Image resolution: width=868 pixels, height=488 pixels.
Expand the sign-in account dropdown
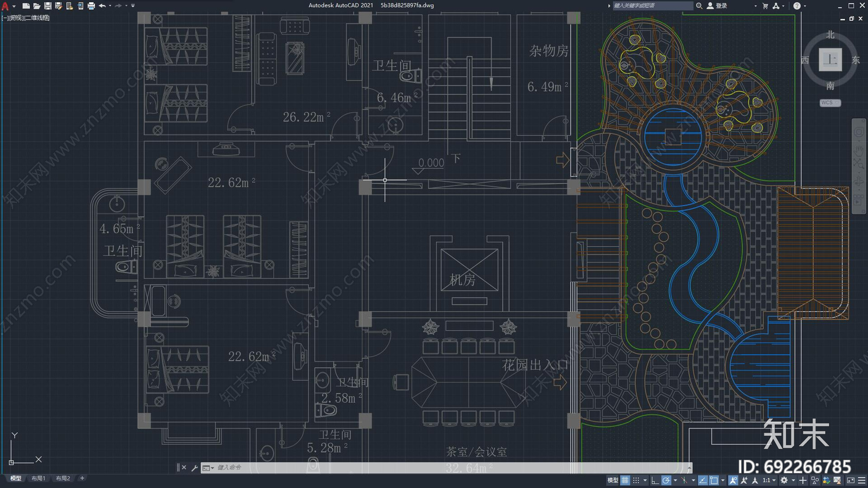755,6
